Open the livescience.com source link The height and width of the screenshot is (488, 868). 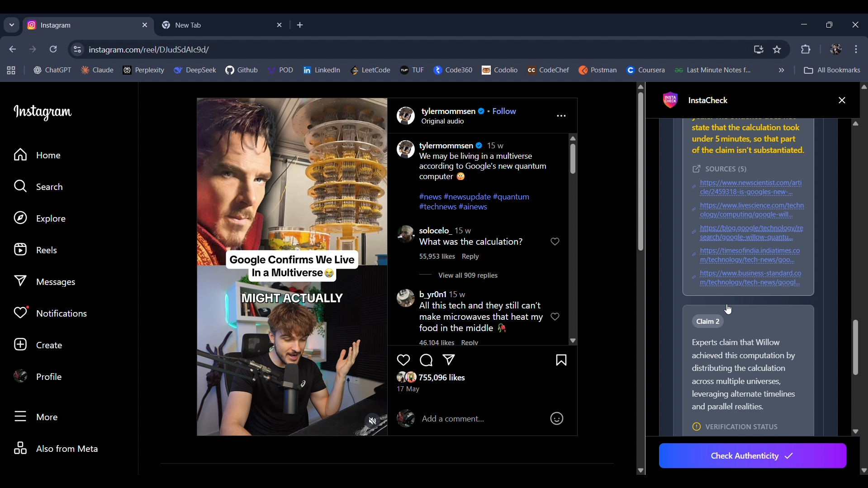752,210
